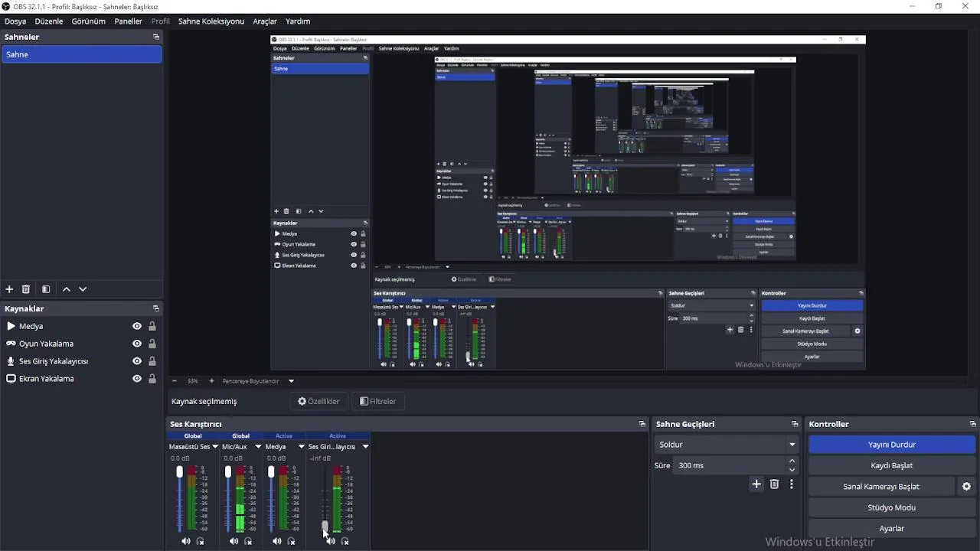Screen dimensions: 980x551
Task: Open the Araçlar menu
Action: pyautogui.click(x=265, y=21)
